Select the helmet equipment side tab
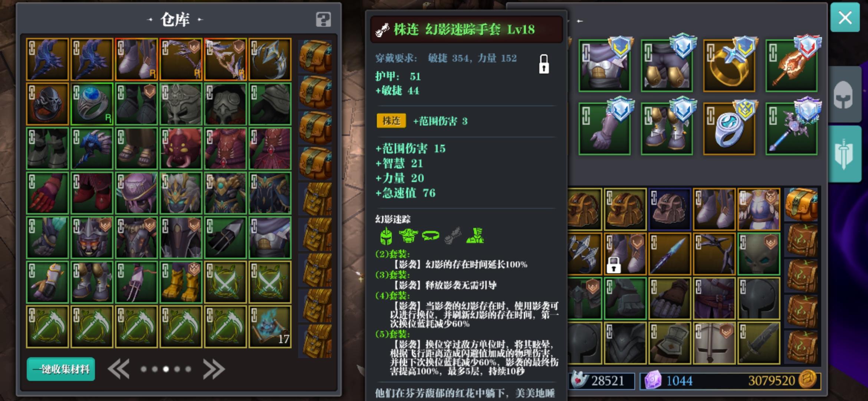 [x=844, y=95]
